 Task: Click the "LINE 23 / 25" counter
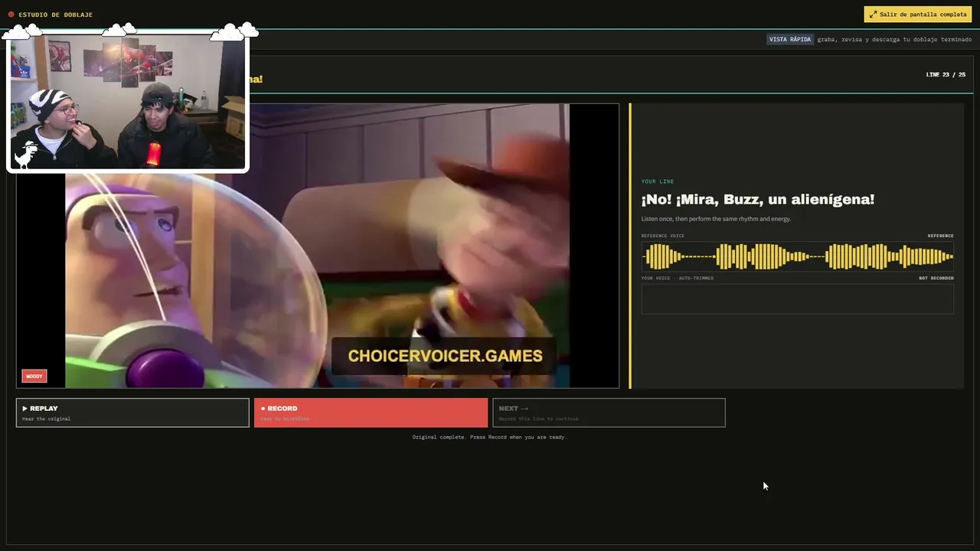pyautogui.click(x=946, y=75)
